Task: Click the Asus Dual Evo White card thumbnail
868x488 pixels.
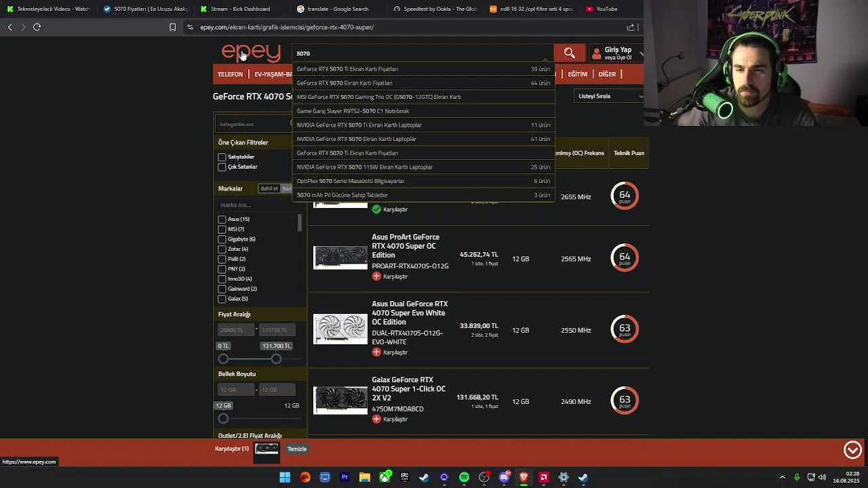Action: [340, 330]
